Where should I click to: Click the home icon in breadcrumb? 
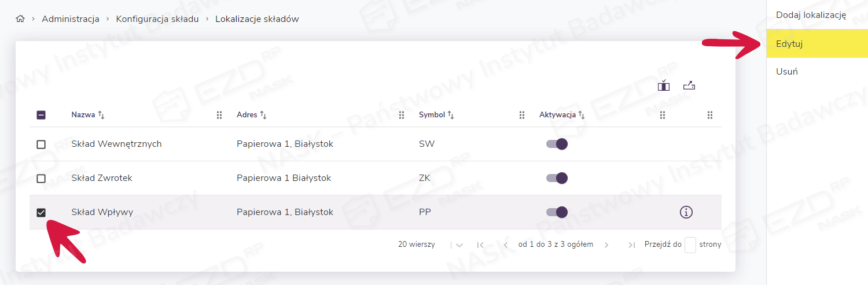pos(20,19)
